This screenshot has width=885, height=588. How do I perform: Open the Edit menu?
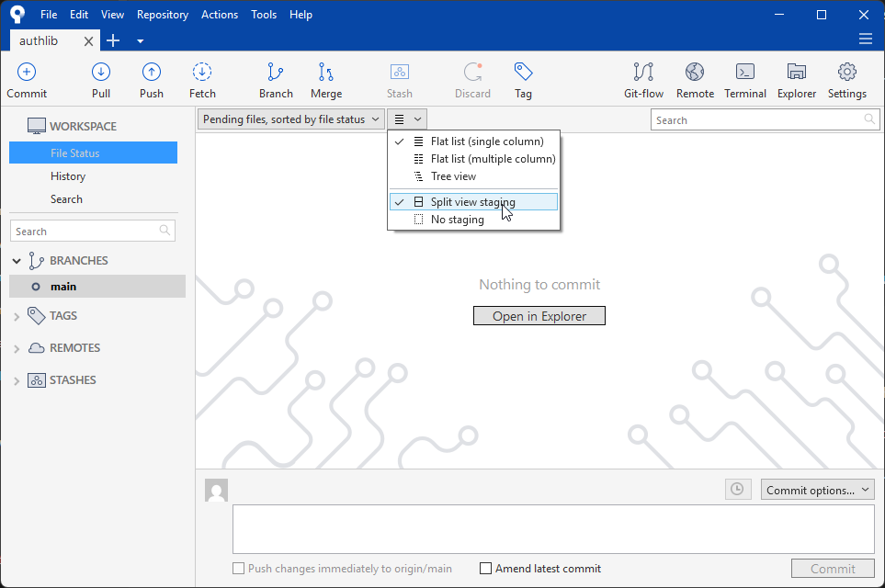point(79,15)
